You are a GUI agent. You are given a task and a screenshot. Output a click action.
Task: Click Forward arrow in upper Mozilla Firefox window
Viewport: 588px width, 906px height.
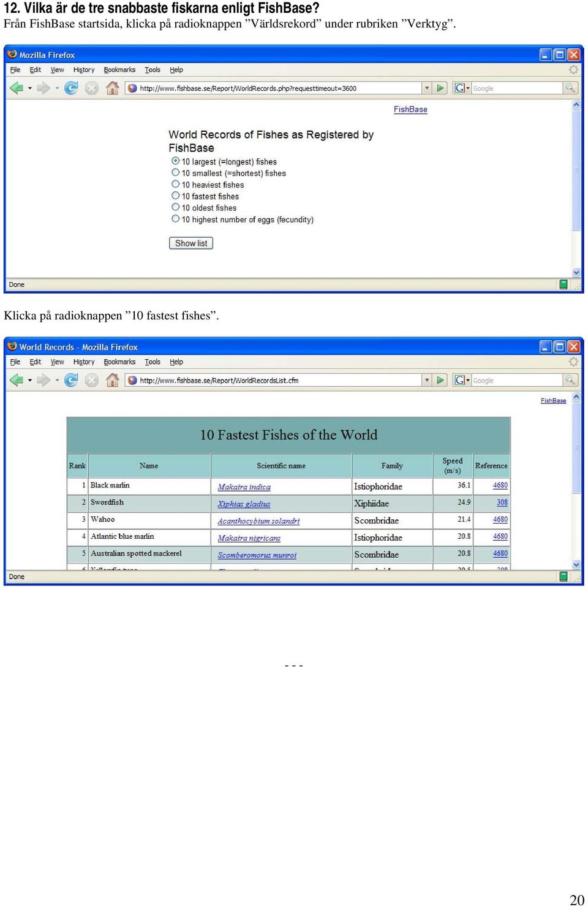pos(43,88)
